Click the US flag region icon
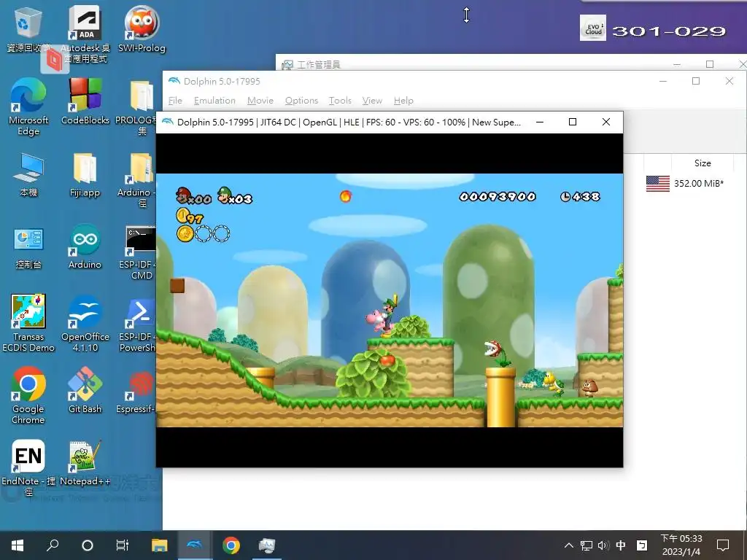Screen dimensions: 747x560 pyautogui.click(x=658, y=183)
